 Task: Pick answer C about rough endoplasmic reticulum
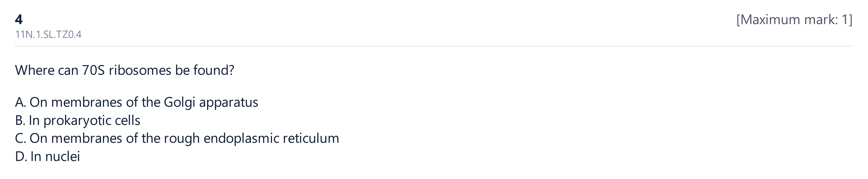click(x=177, y=138)
